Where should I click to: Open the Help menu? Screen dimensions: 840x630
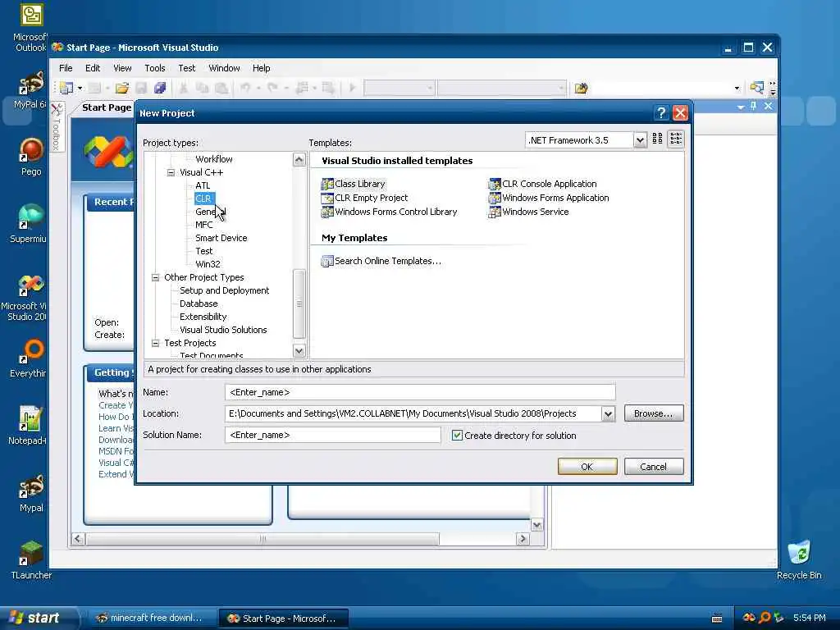pos(261,68)
